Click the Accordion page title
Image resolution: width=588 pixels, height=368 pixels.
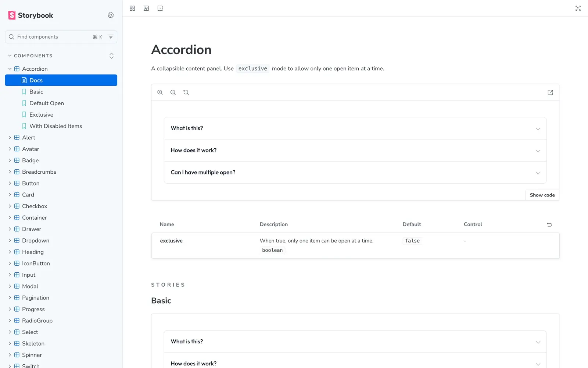click(181, 50)
